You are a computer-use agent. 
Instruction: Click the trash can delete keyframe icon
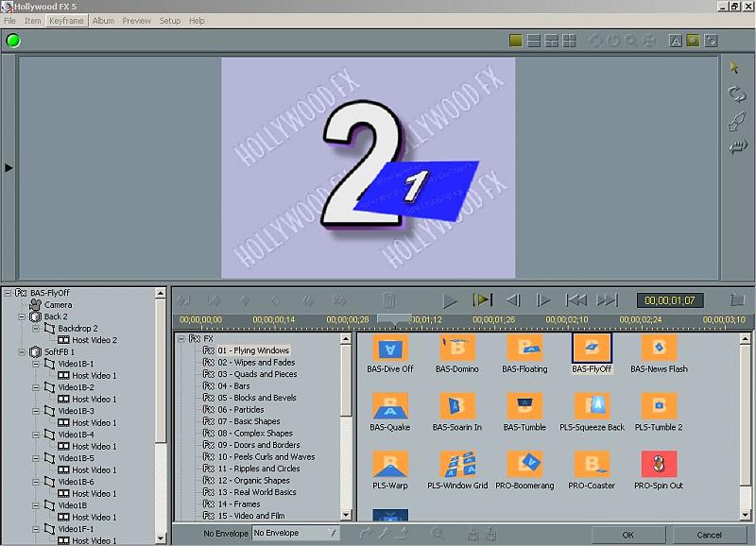(388, 299)
